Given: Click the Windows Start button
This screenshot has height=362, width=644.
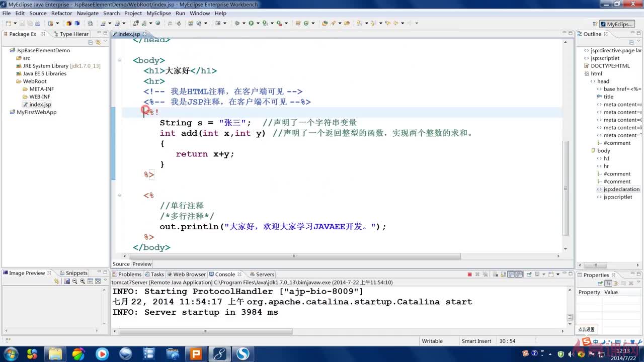Looking at the screenshot, I should pos(10,353).
